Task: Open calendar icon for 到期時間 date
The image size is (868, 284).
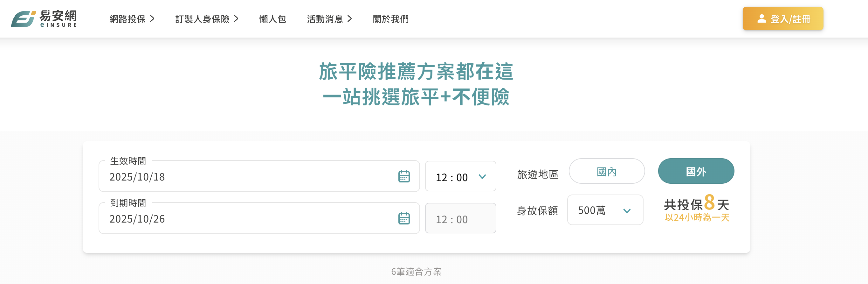Action: 404,218
